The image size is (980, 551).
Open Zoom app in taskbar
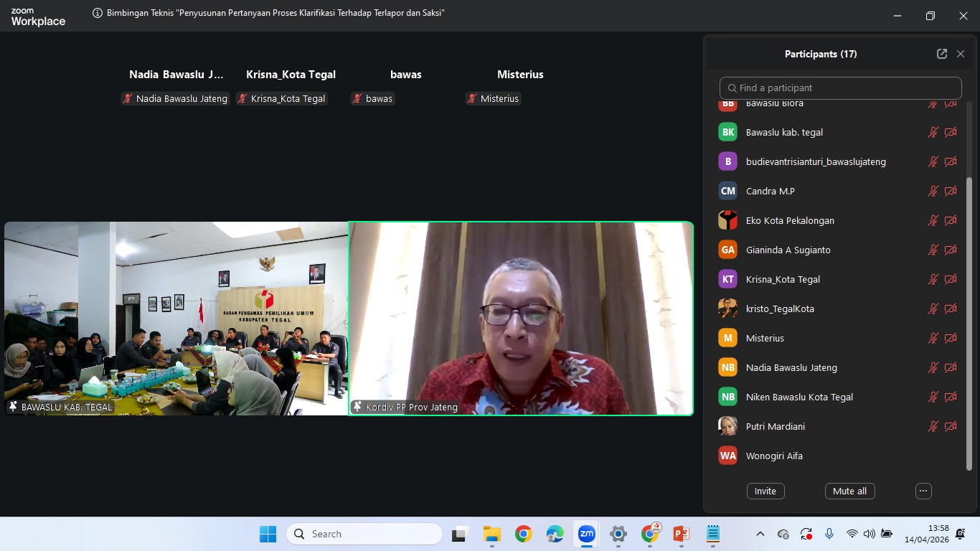(587, 534)
